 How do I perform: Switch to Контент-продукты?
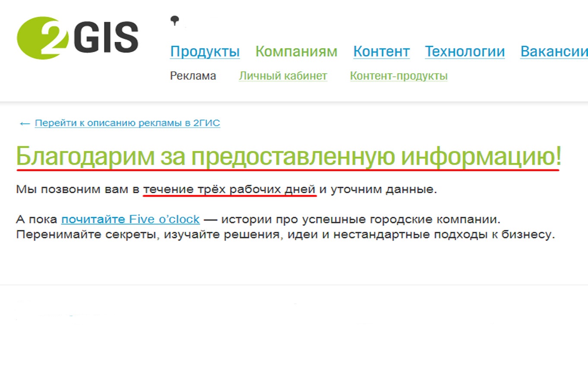coord(398,76)
